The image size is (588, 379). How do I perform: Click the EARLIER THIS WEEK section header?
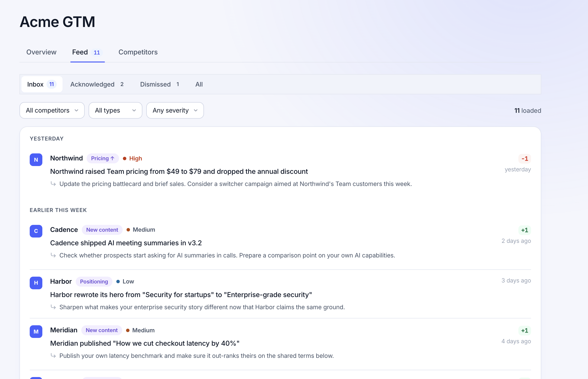pos(58,210)
